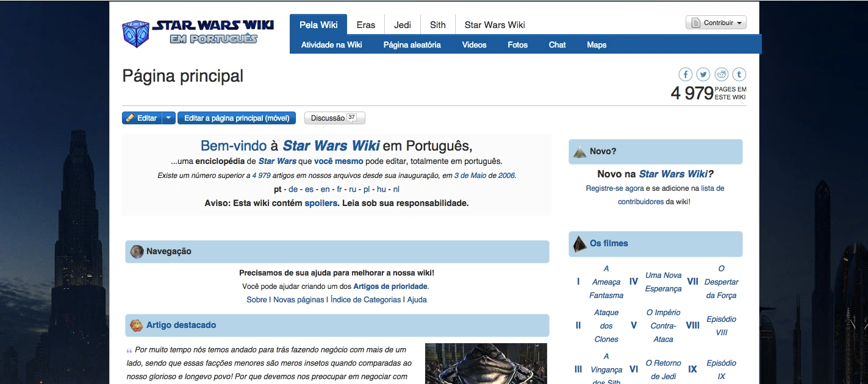This screenshot has width=868, height=384.
Task: Switch to the 'hu' language version
Action: pos(381,190)
